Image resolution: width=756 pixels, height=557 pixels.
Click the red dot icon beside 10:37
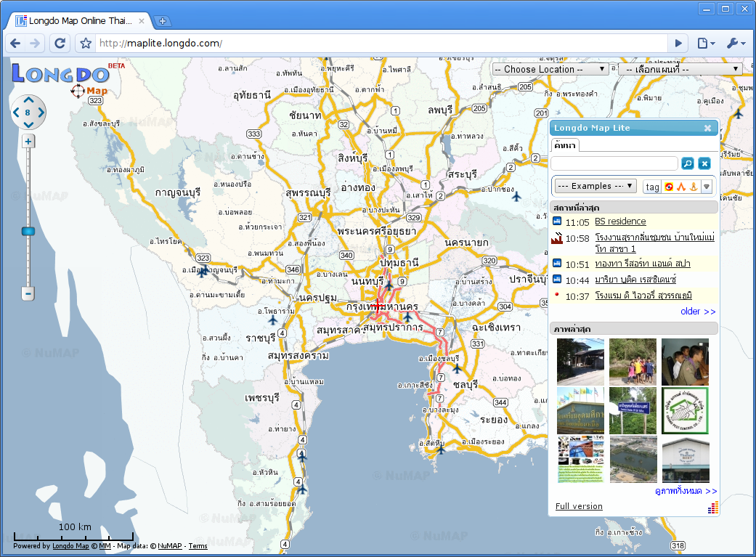tap(557, 295)
